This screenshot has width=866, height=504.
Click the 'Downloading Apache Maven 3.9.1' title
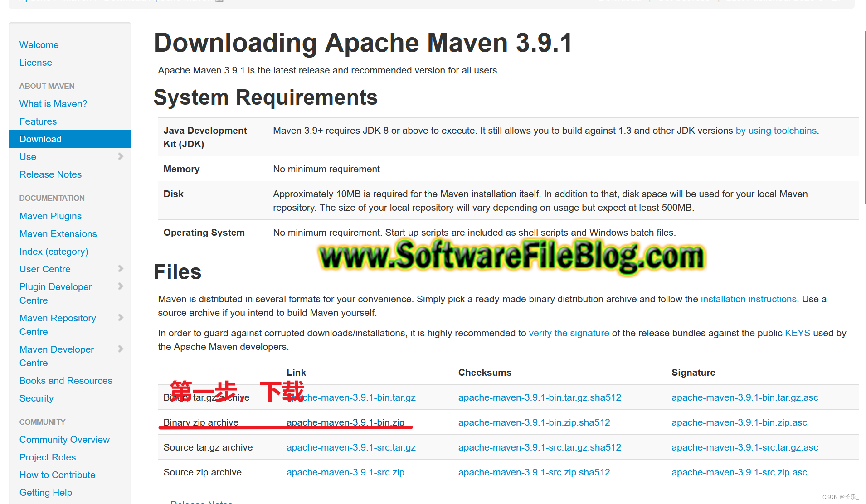(363, 43)
